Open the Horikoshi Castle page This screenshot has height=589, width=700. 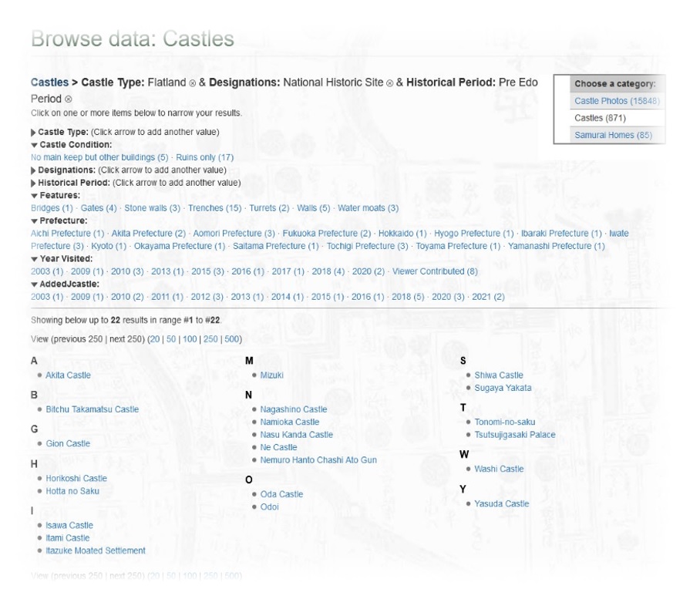76,479
